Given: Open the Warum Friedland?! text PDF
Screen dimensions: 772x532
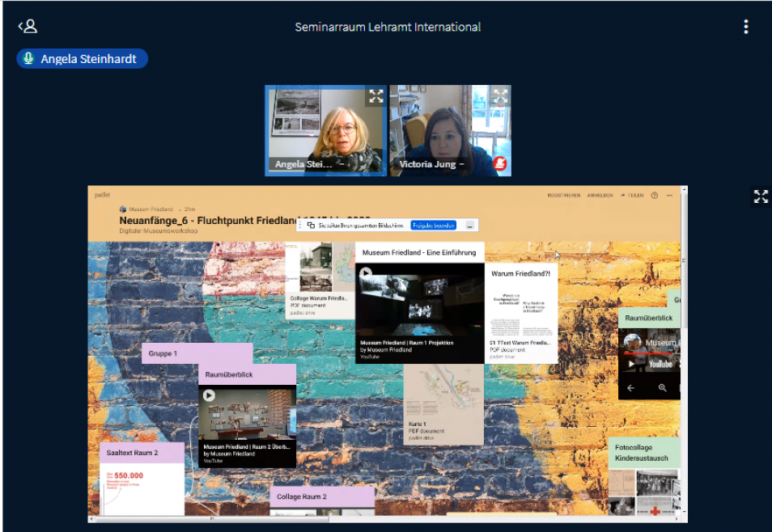Looking at the screenshot, I should [521, 313].
